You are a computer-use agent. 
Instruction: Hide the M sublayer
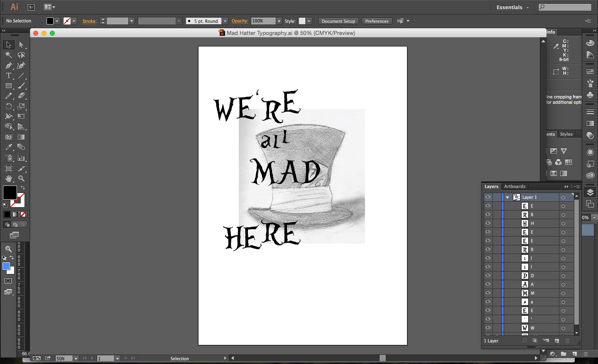[488, 293]
